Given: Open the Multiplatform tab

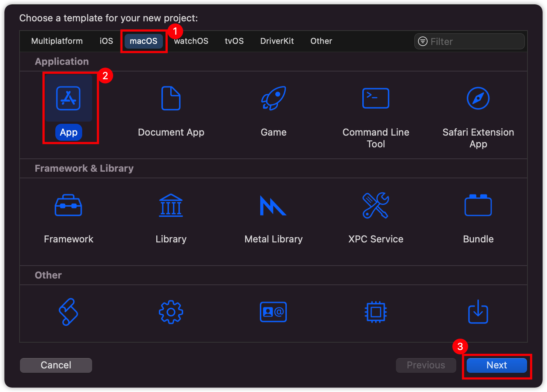Looking at the screenshot, I should (57, 41).
